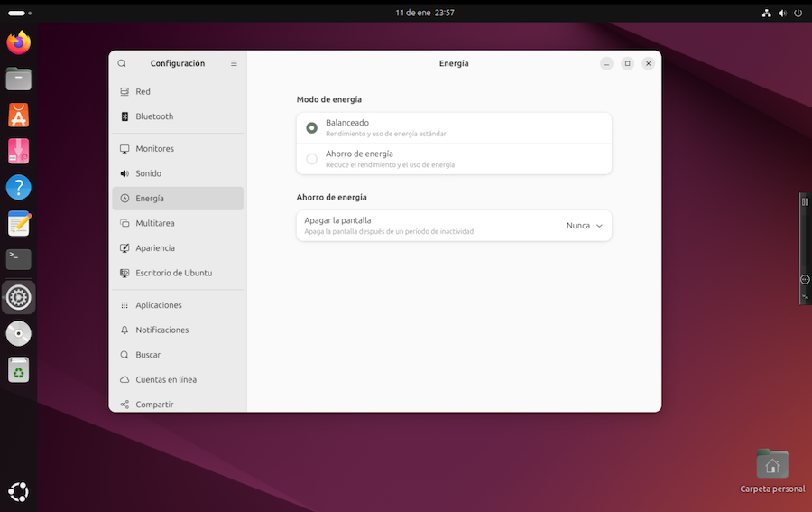
Task: Click the Bluetooth icon in the sidebar
Action: (125, 116)
